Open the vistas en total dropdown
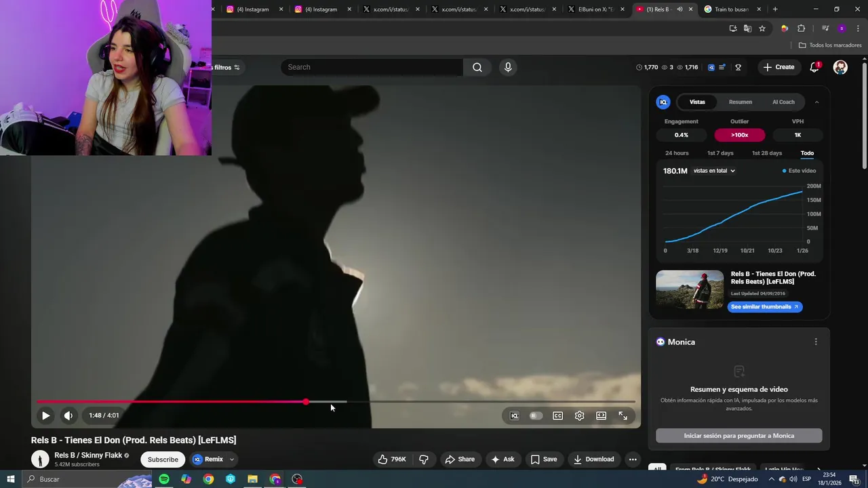Viewport: 868px width, 488px height. (714, 171)
